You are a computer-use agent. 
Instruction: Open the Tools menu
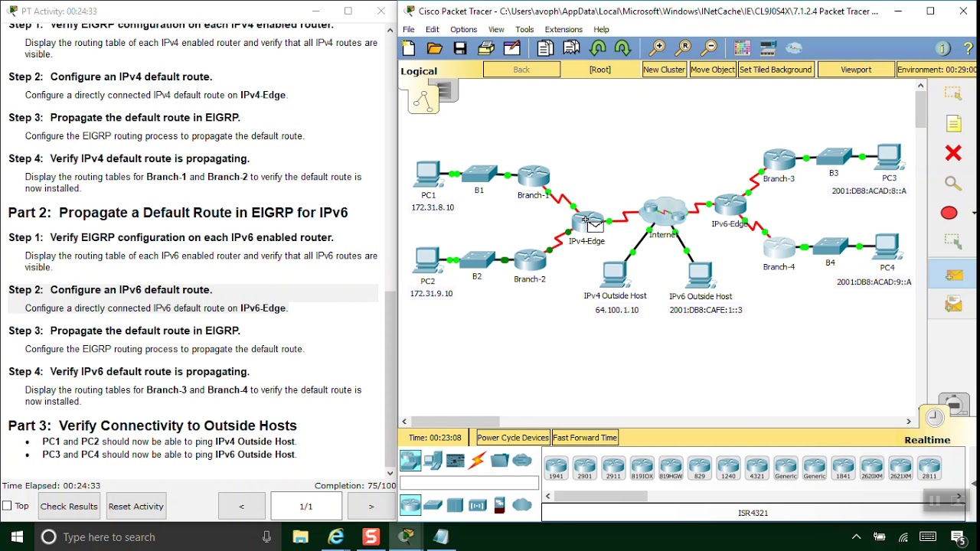[x=524, y=29]
